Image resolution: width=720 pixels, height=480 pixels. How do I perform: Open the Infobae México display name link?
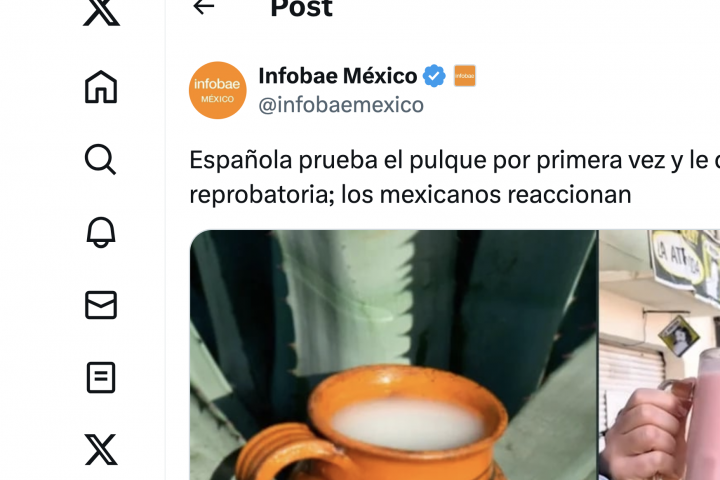coord(338,76)
